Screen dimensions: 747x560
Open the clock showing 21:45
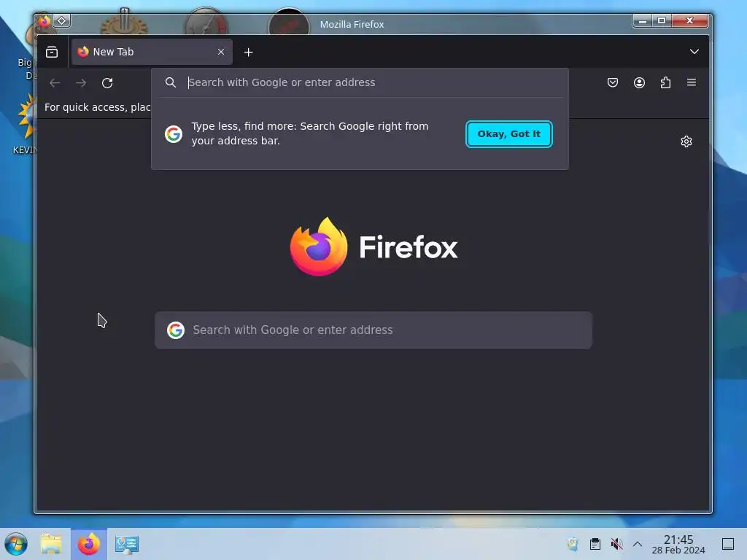tap(678, 544)
